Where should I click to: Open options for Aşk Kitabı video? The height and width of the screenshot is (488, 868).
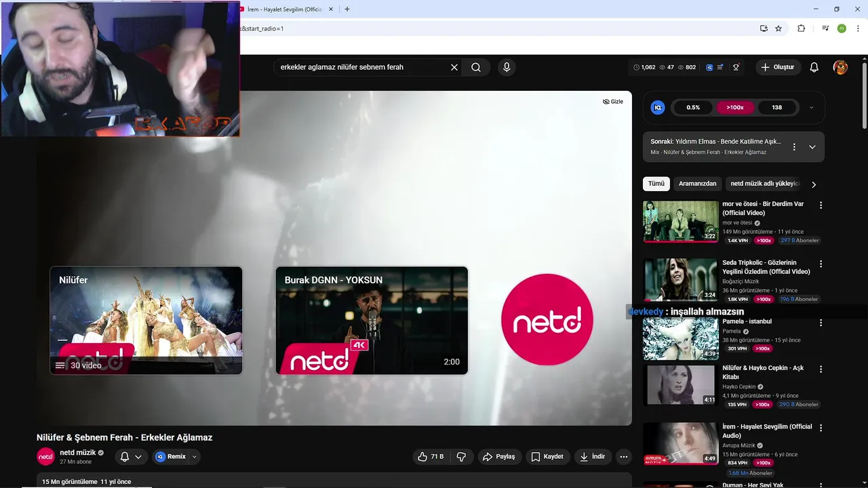tap(821, 369)
